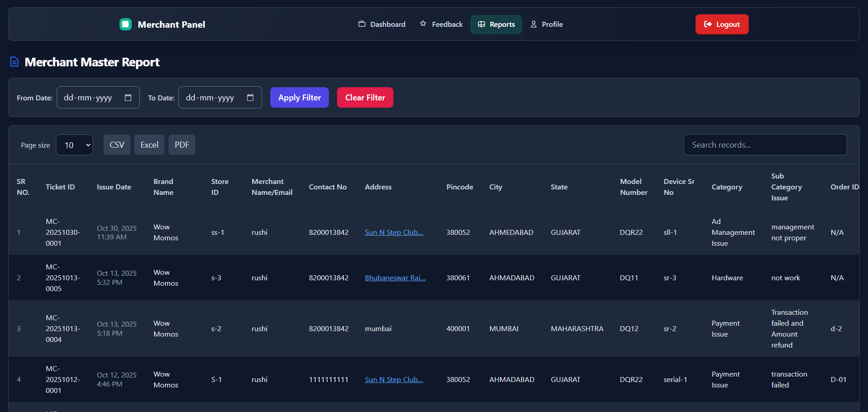Switch to the Reports tab
This screenshot has height=412, width=868.
(x=496, y=24)
